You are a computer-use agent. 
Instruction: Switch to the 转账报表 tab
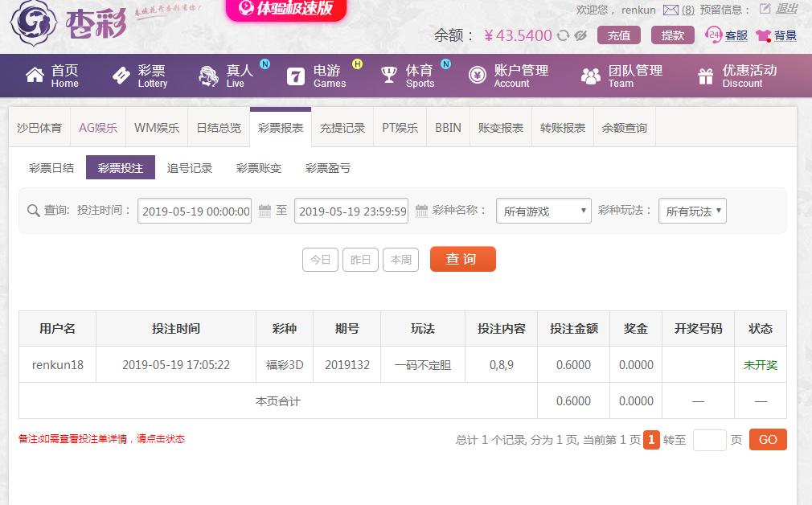[x=563, y=127]
